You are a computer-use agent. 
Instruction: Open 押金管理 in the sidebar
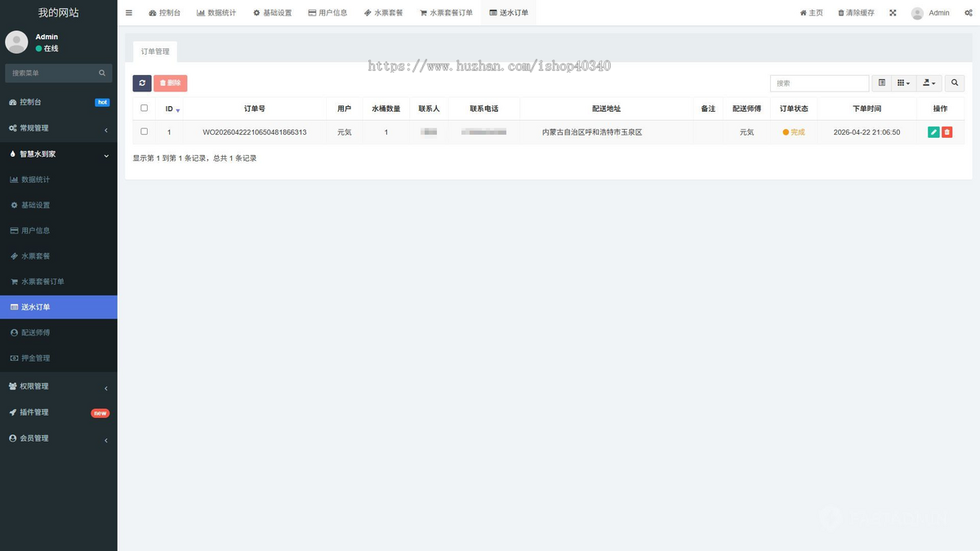[x=59, y=358]
